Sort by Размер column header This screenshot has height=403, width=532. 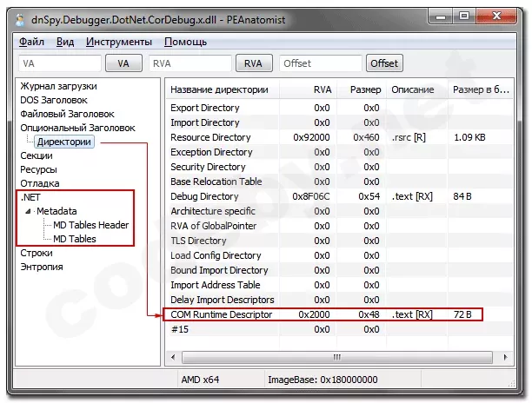tap(362, 89)
